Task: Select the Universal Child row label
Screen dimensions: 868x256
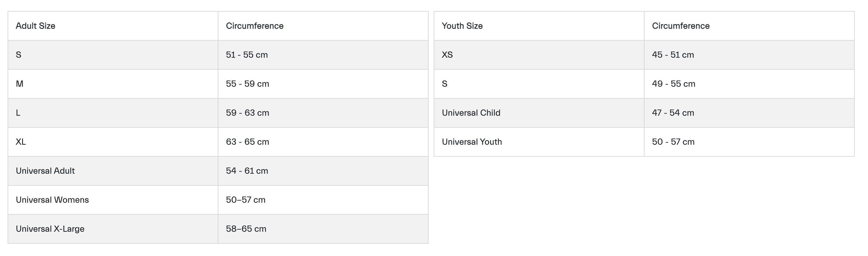Action: [x=471, y=113]
